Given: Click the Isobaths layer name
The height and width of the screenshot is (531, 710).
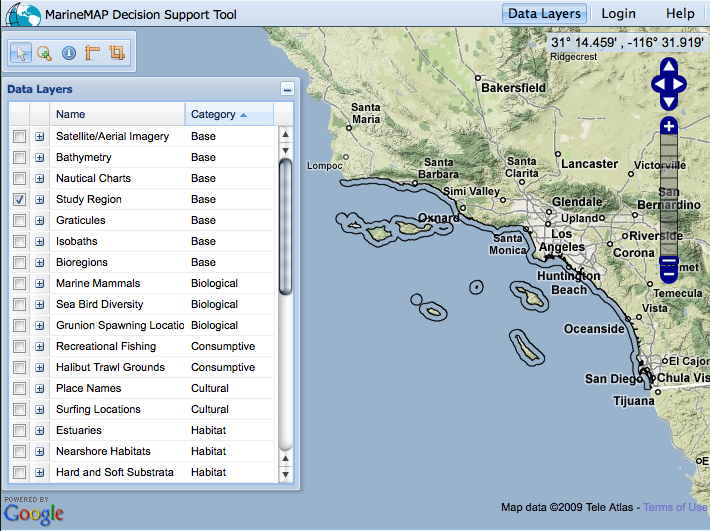Looking at the screenshot, I should 77,241.
